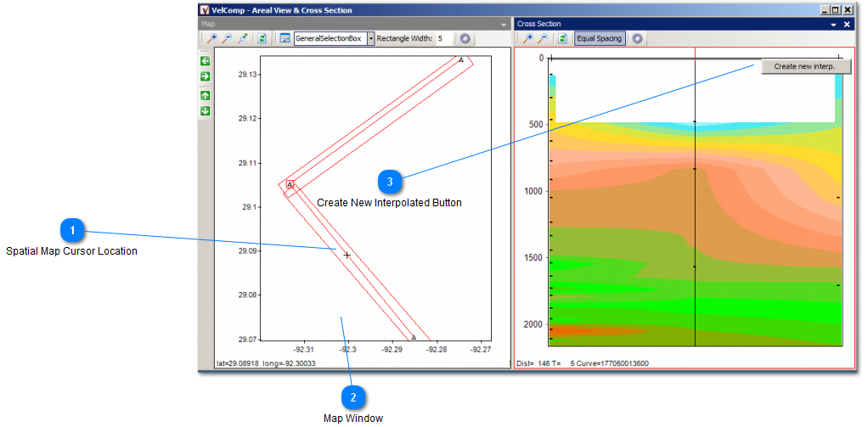Open Cross Section settings gear

638,39
